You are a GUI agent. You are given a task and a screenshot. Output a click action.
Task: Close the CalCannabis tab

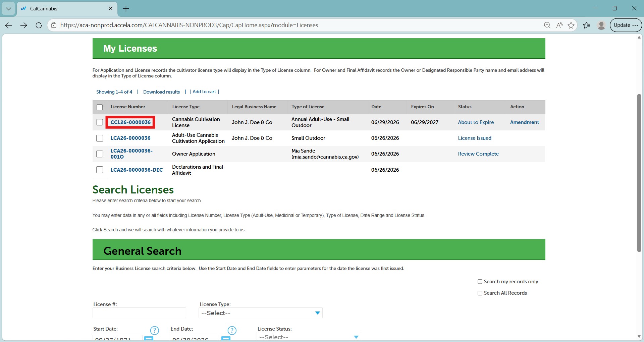click(111, 8)
